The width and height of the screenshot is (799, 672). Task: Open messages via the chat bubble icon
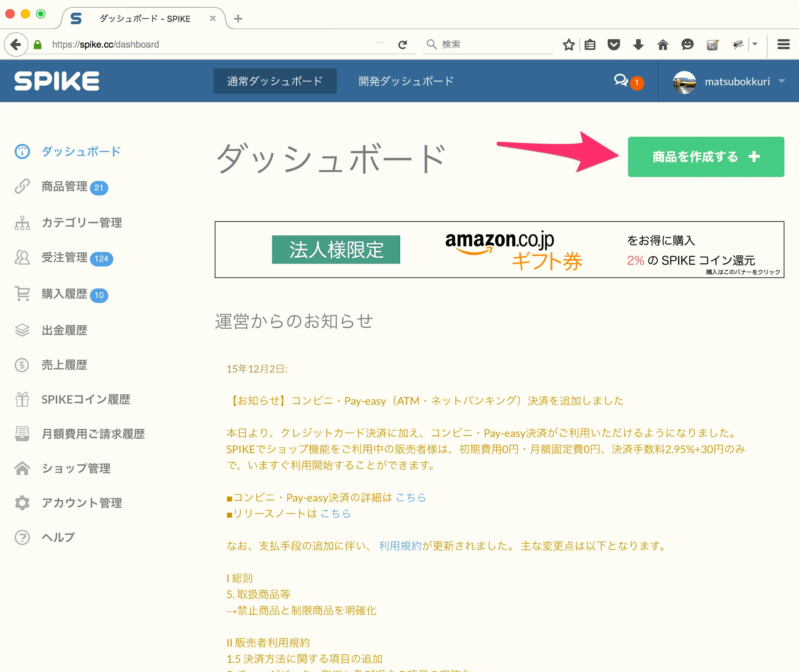(621, 81)
